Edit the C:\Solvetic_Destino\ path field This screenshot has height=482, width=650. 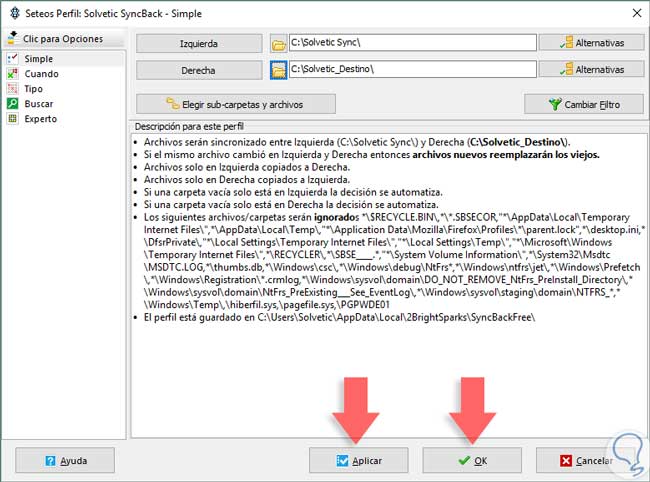click(412, 69)
